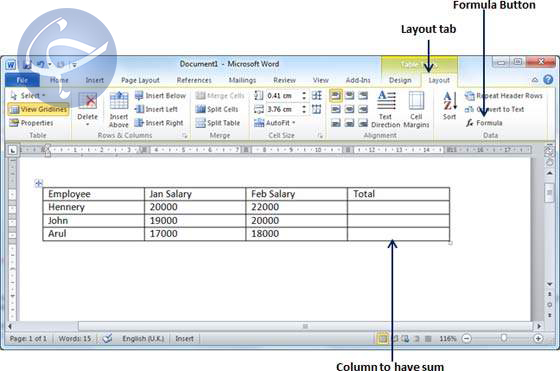Click Convert to Text
The height and width of the screenshot is (371, 560).
[494, 109]
